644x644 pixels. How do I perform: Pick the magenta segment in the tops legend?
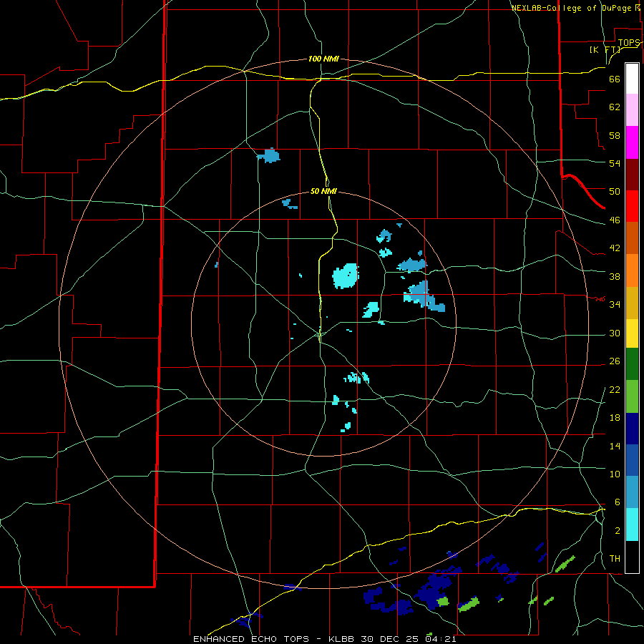tap(632, 142)
